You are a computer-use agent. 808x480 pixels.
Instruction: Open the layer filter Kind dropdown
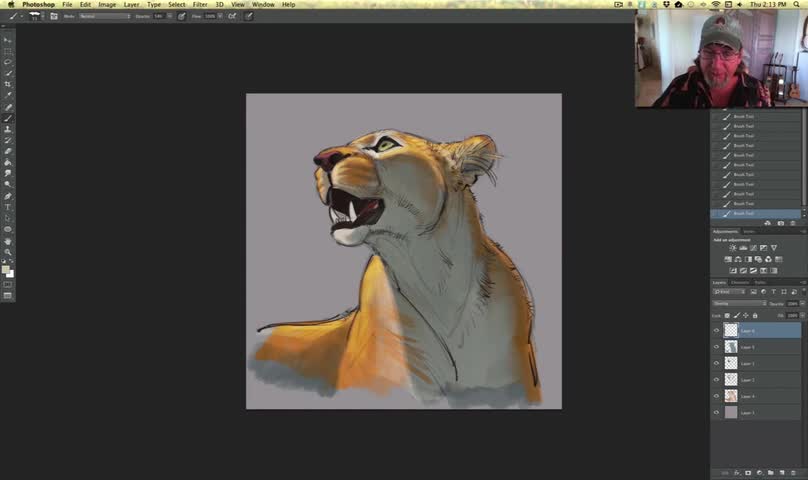729,292
